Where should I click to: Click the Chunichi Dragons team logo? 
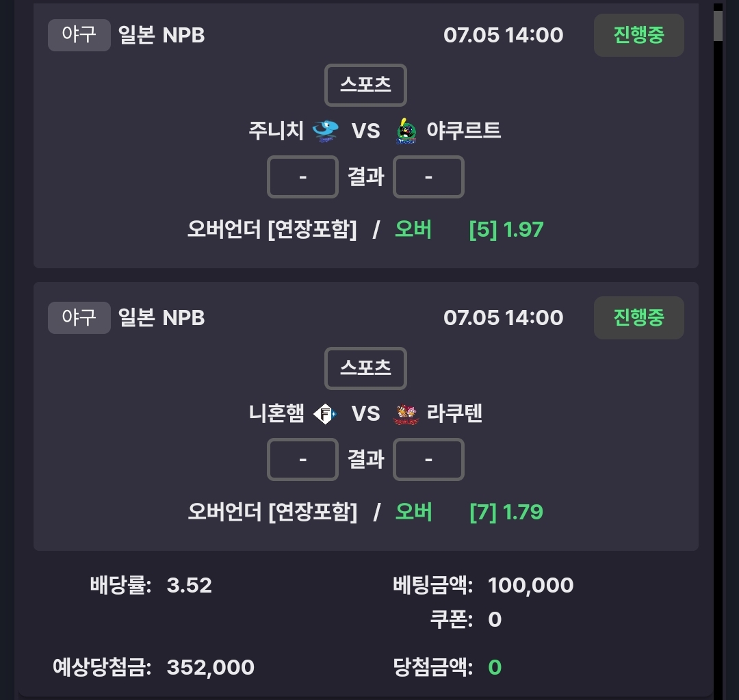click(x=326, y=131)
